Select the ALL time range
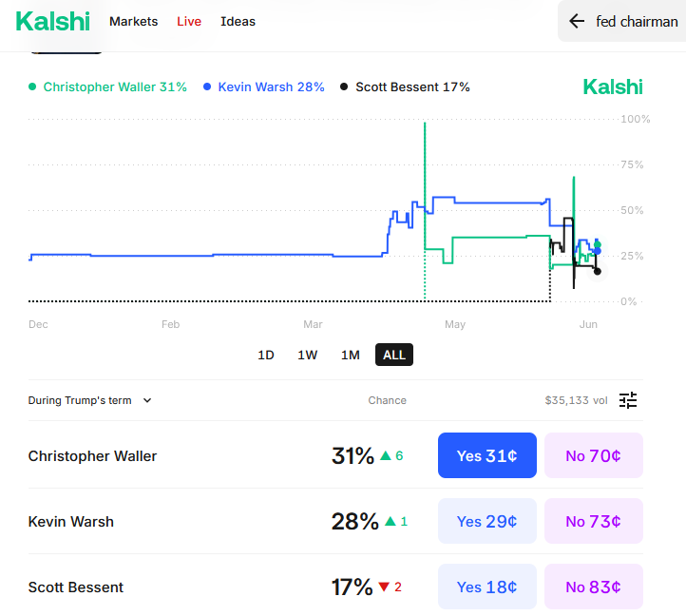Image resolution: width=686 pixels, height=616 pixels. 394,356
